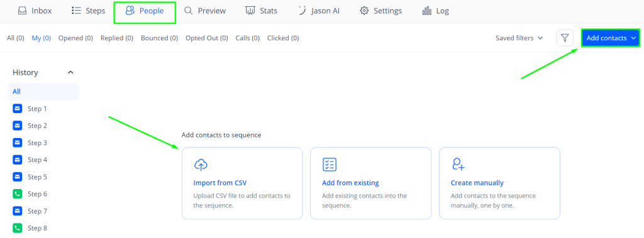
Task: Click the Step 8 green phone icon
Action: [x=17, y=228]
